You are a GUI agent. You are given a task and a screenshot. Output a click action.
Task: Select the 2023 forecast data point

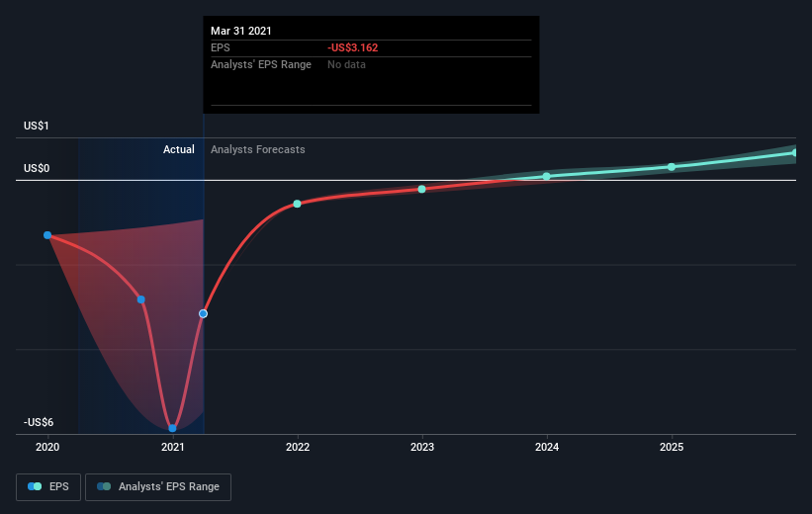tap(422, 189)
